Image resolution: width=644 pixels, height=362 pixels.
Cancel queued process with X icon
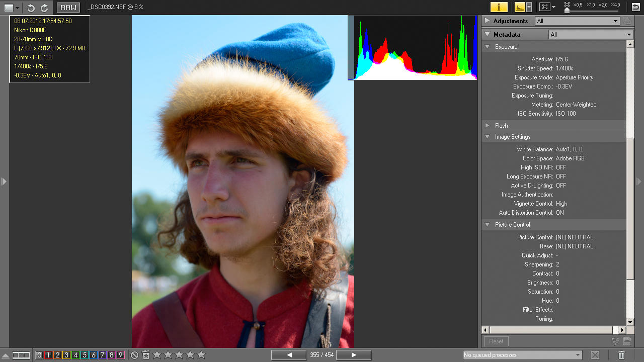click(595, 355)
